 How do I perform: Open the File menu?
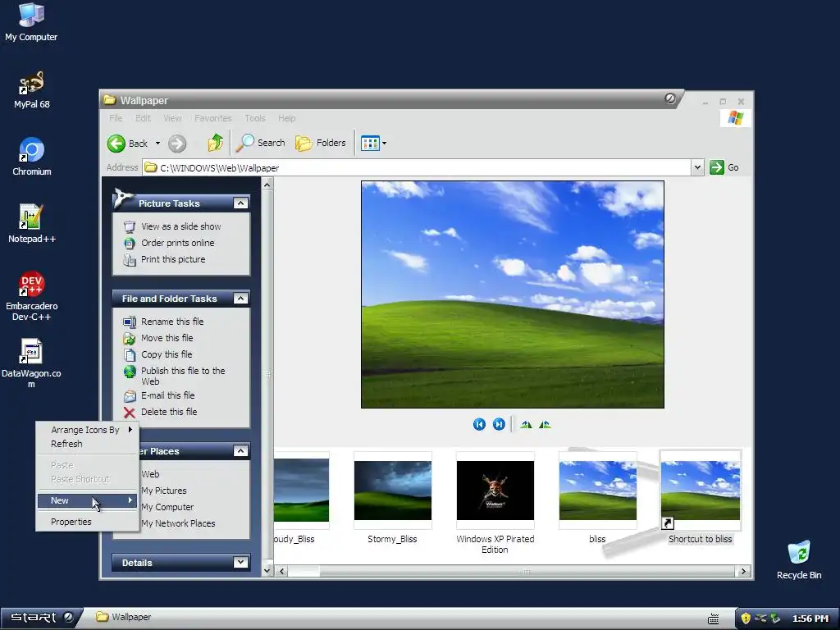pos(116,118)
